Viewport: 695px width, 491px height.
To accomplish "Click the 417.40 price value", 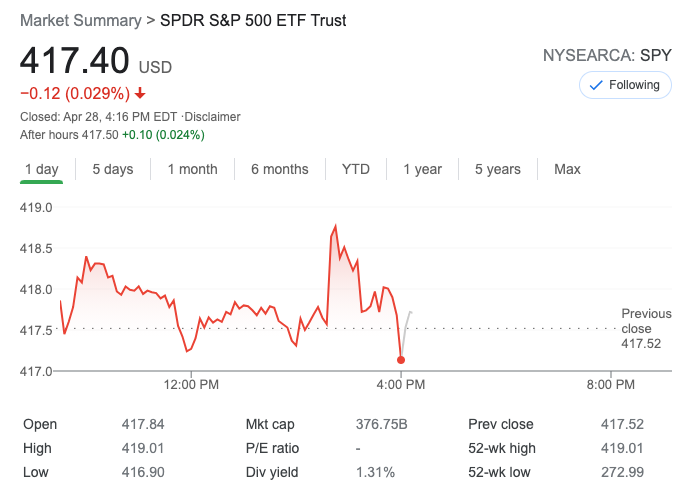I will tap(75, 61).
